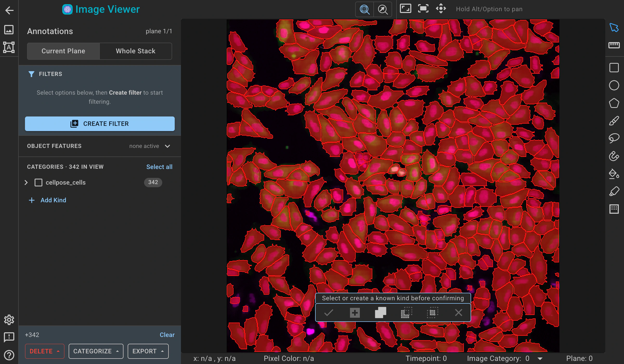The width and height of the screenshot is (624, 364).
Task: Select the fill bucket tool
Action: click(x=614, y=174)
